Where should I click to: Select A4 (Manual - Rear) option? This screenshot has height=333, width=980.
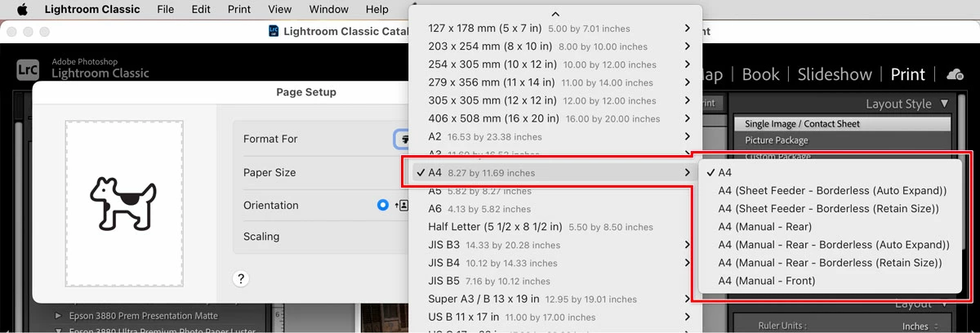click(829, 226)
